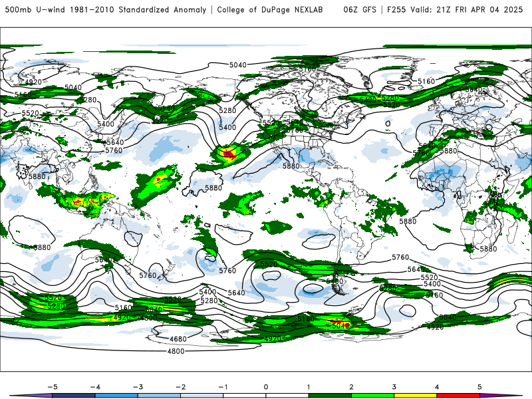The height and width of the screenshot is (399, 532).
Task: Click the 'F255 Valid: 21Z FRI APR 04 2025' text
Action: (x=455, y=10)
